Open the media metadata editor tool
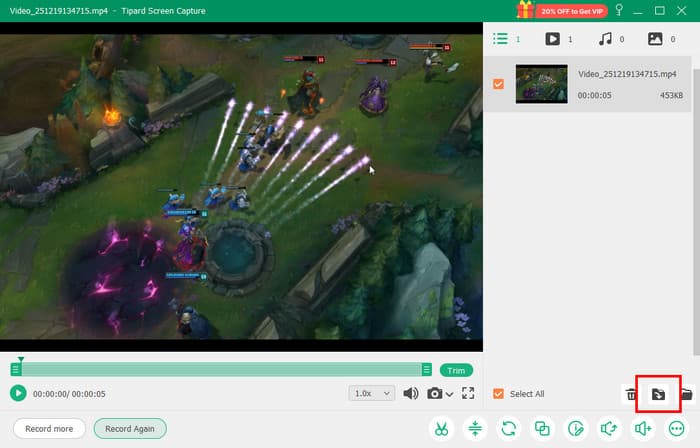 coord(575,429)
